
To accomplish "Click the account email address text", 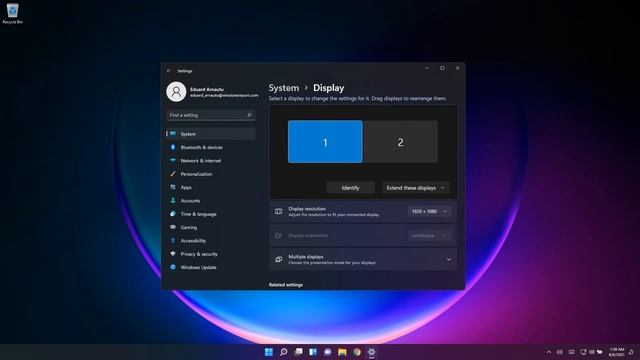I will 224,96.
